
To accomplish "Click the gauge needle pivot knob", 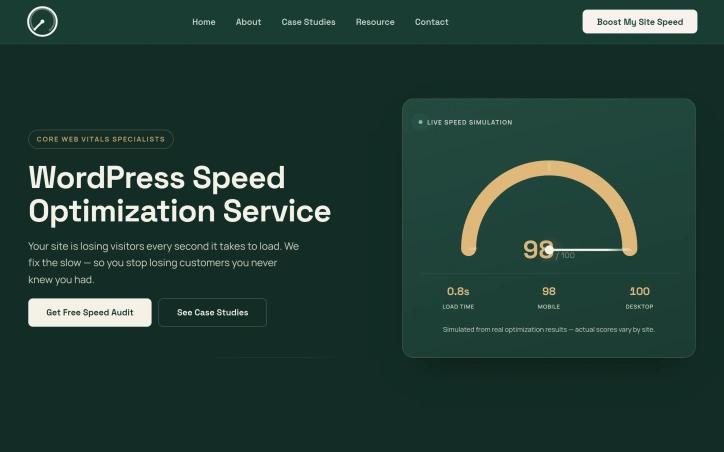I will pyautogui.click(x=549, y=250).
